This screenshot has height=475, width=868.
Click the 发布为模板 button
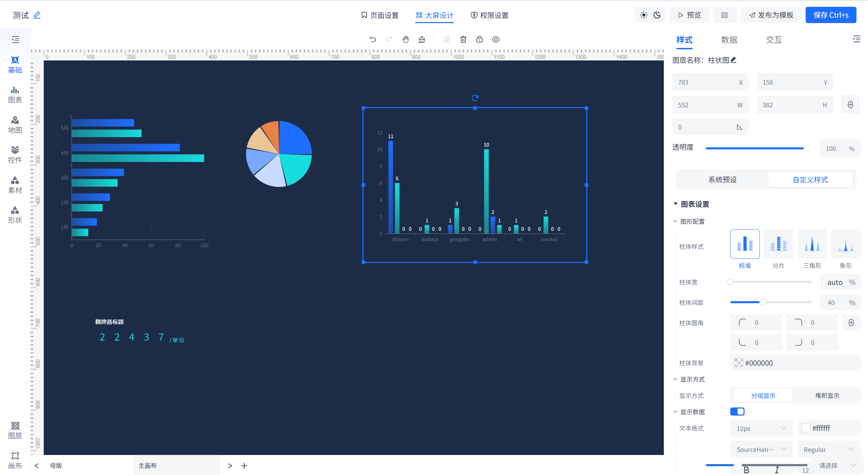click(771, 15)
